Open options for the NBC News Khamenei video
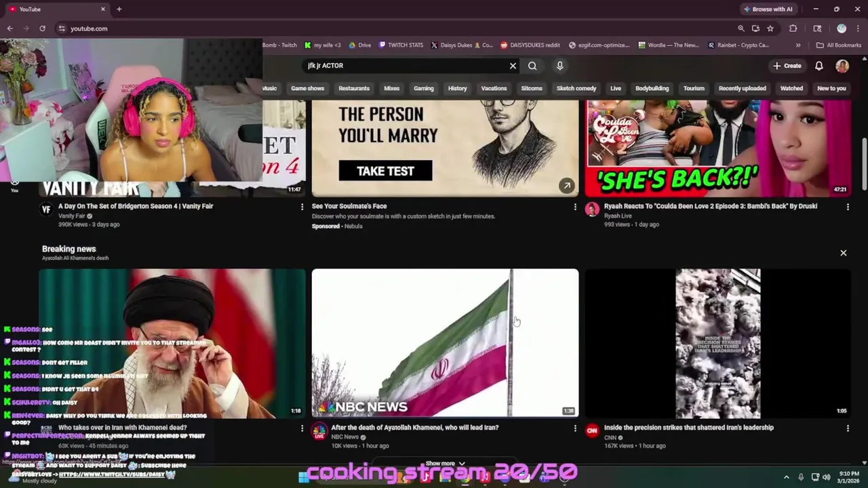 coord(575,428)
